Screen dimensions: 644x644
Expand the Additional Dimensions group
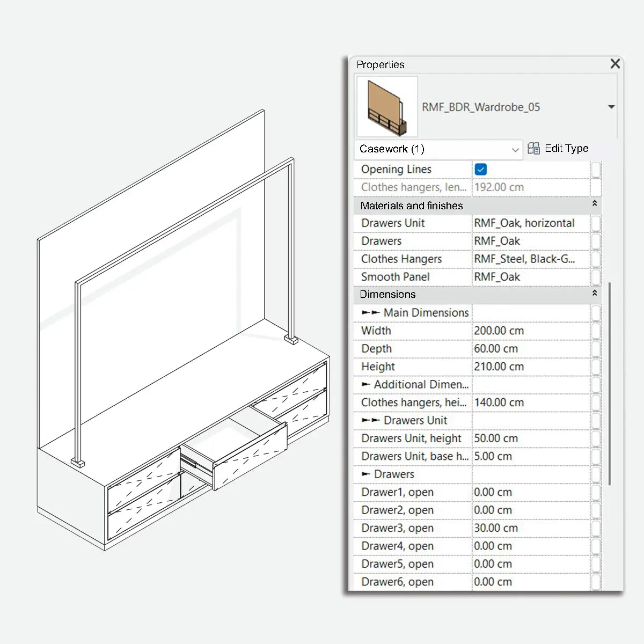(x=366, y=385)
